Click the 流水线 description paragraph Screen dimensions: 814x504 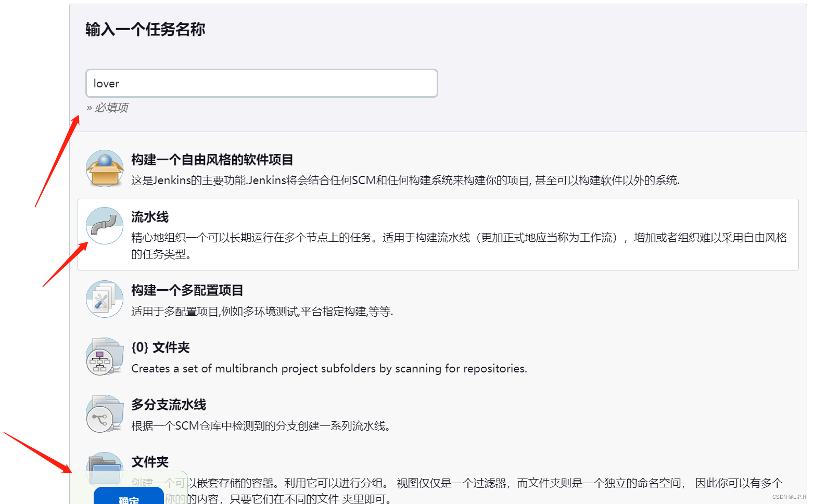pyautogui.click(x=459, y=246)
